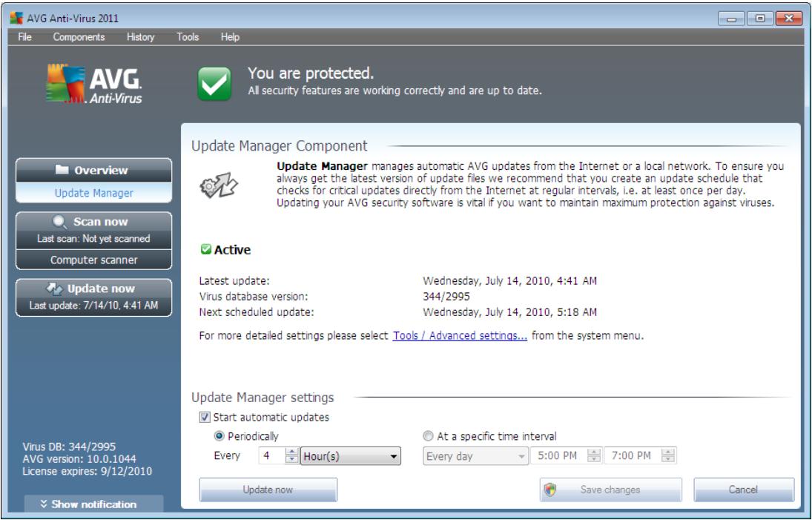Open the File menu
Screen dimensions: 812x520
coord(25,37)
